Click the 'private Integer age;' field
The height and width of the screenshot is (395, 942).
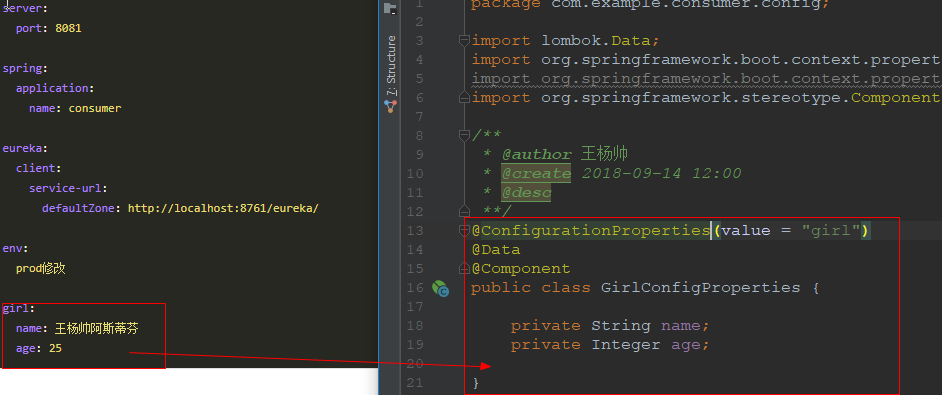coord(610,344)
